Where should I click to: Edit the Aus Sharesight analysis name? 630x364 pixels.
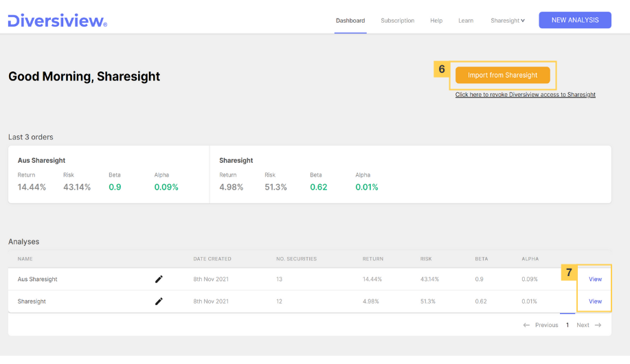click(159, 280)
